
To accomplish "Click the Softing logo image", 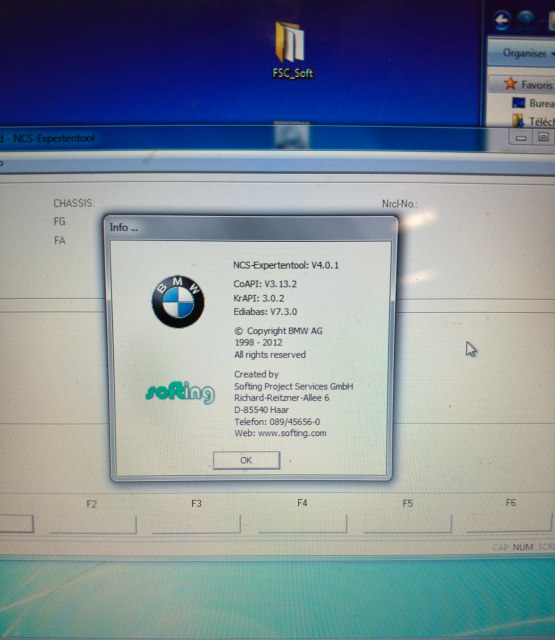I will point(180,392).
